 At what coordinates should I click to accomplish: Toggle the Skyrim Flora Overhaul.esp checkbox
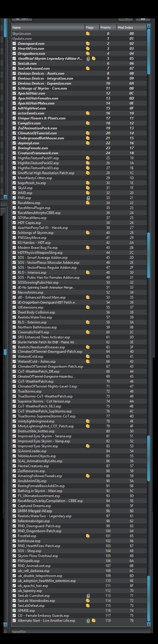coord(14,556)
